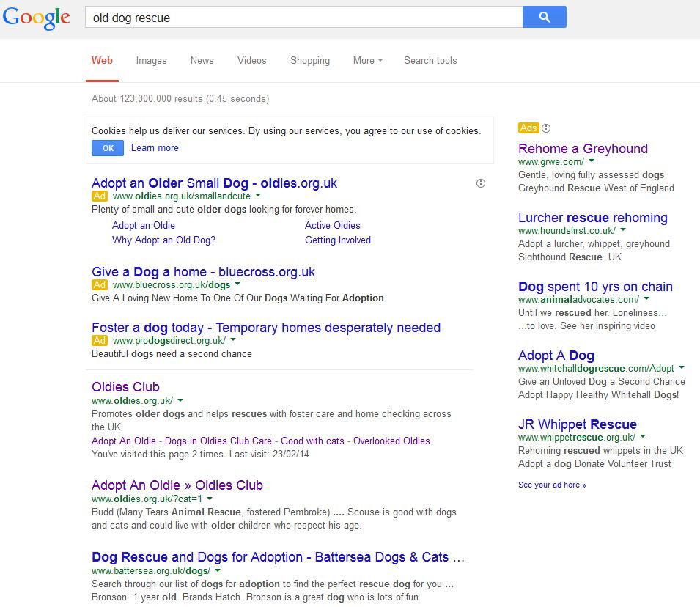Click the yellow Ads badge in sidebar
This screenshot has height=607, width=700.
click(528, 128)
